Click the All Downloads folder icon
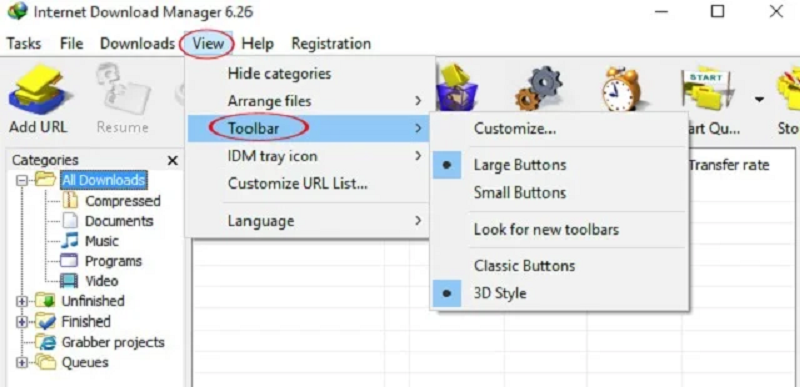Viewport: 800px width, 387px height. 45,179
